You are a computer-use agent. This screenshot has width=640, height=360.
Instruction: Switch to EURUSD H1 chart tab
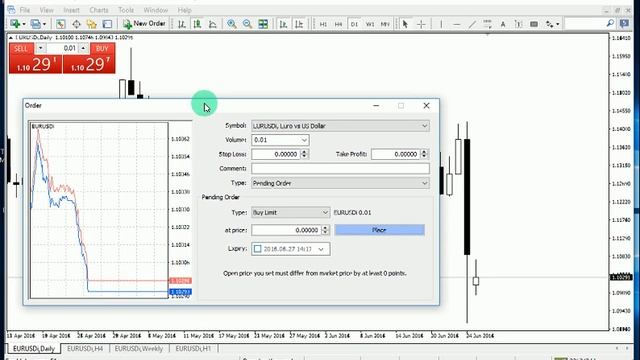point(193,349)
